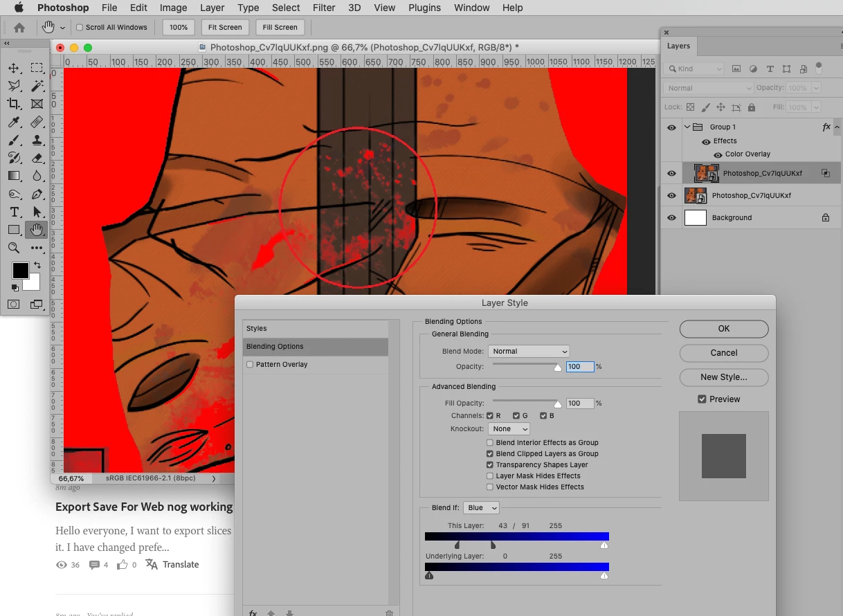Image resolution: width=843 pixels, height=616 pixels.
Task: Enable Blend Interior Effects as Group
Action: pos(490,443)
